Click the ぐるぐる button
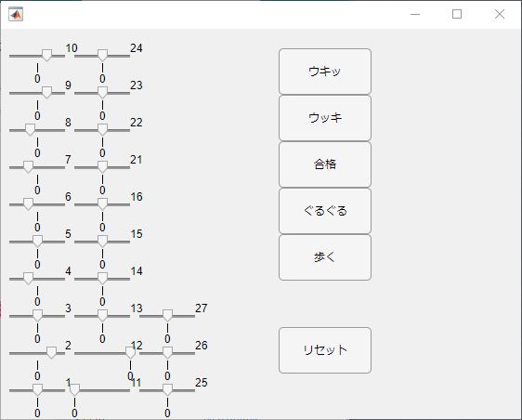 click(x=325, y=211)
